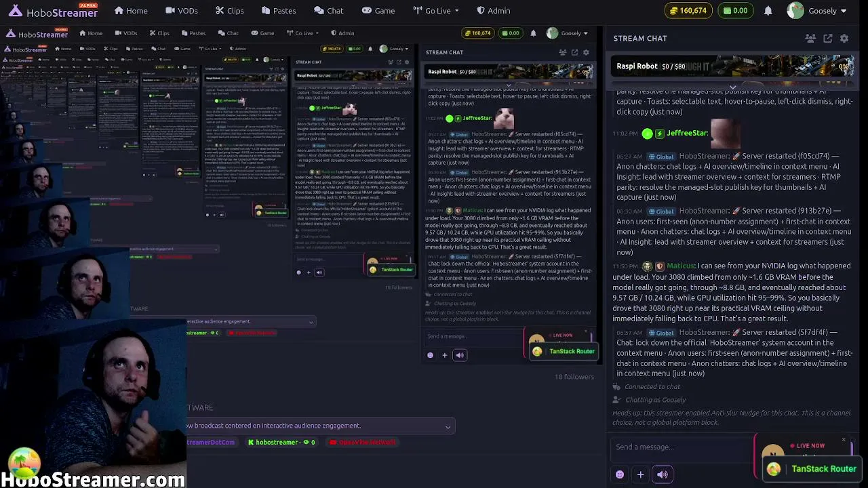Image resolution: width=868 pixels, height=488 pixels.
Task: Open Game in the top navigation bar
Action: click(x=378, y=11)
